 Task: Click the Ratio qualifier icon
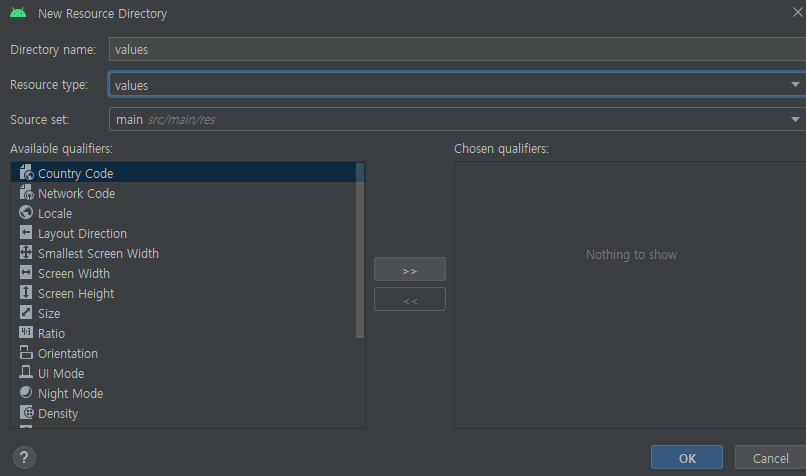(26, 333)
